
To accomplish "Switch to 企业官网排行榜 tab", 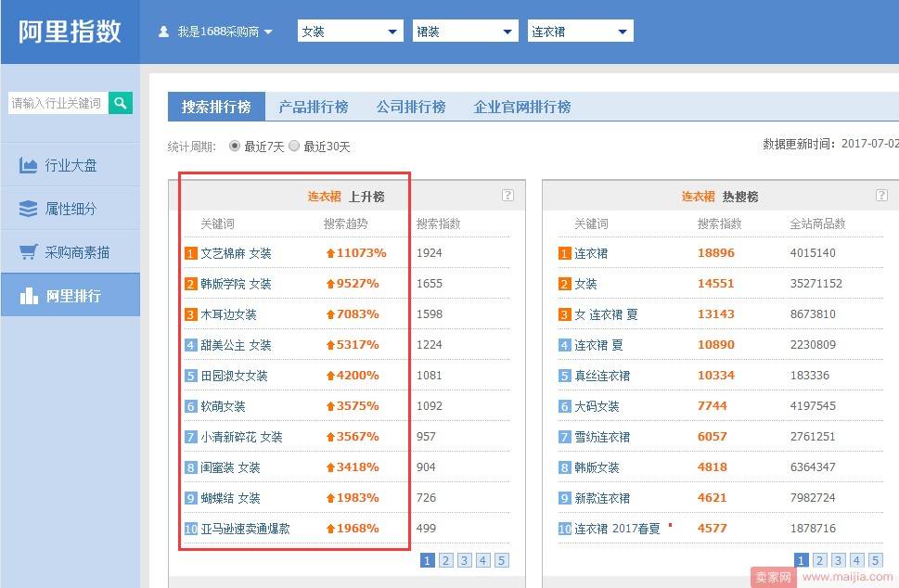I will click(x=522, y=107).
